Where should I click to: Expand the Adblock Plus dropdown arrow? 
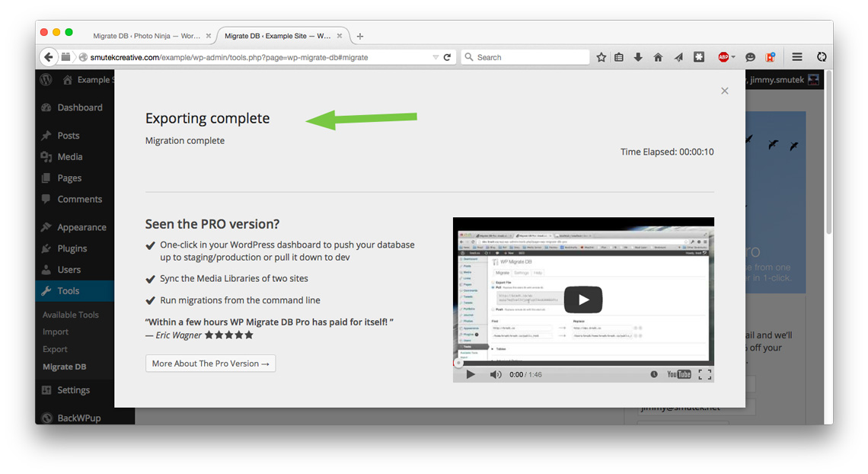coord(733,57)
